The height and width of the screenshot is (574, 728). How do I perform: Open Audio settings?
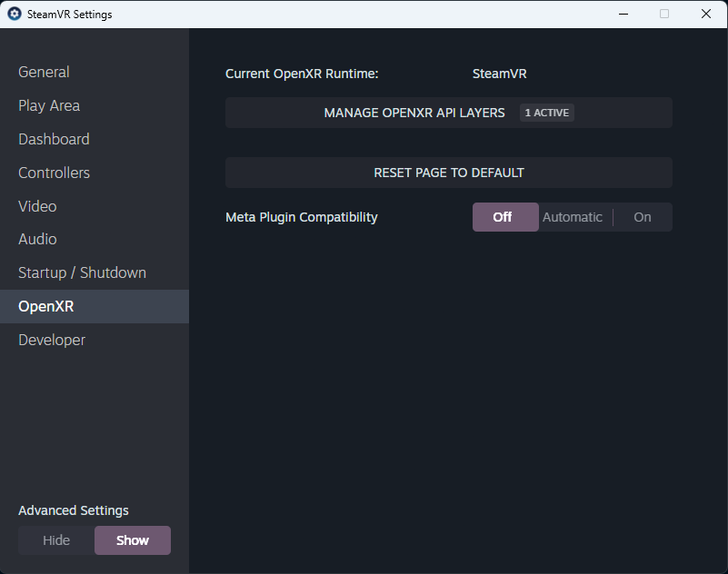point(95,240)
